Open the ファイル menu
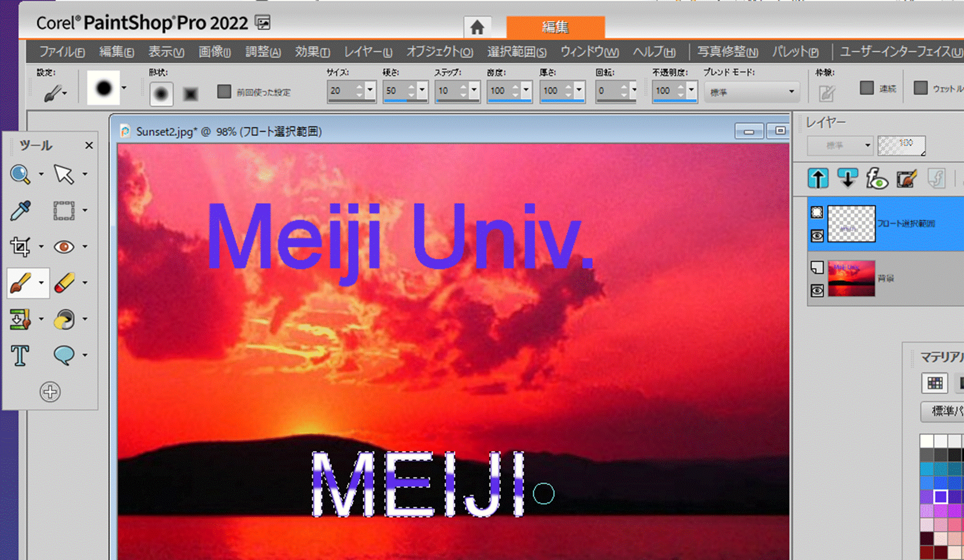This screenshot has height=560, width=964. coord(62,52)
